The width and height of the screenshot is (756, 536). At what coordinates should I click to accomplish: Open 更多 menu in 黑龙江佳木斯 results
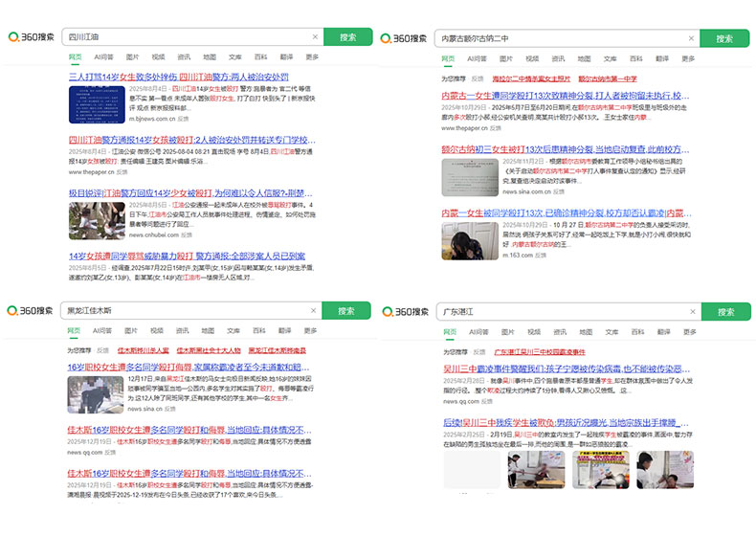point(311,330)
